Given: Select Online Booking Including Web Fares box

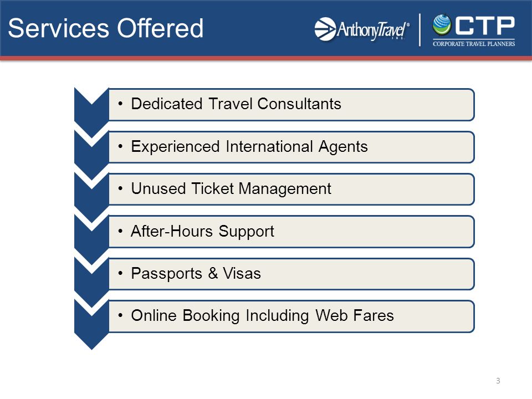Looking at the screenshot, I should point(291,316).
